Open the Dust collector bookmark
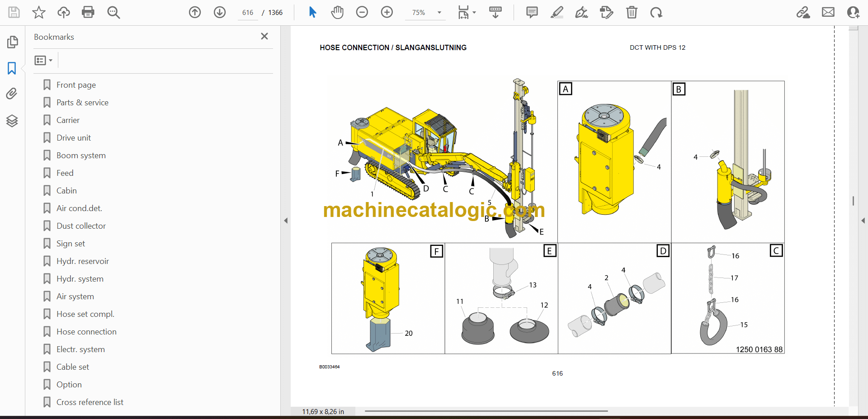Screen dimensions: 868x419 [x=81, y=226]
